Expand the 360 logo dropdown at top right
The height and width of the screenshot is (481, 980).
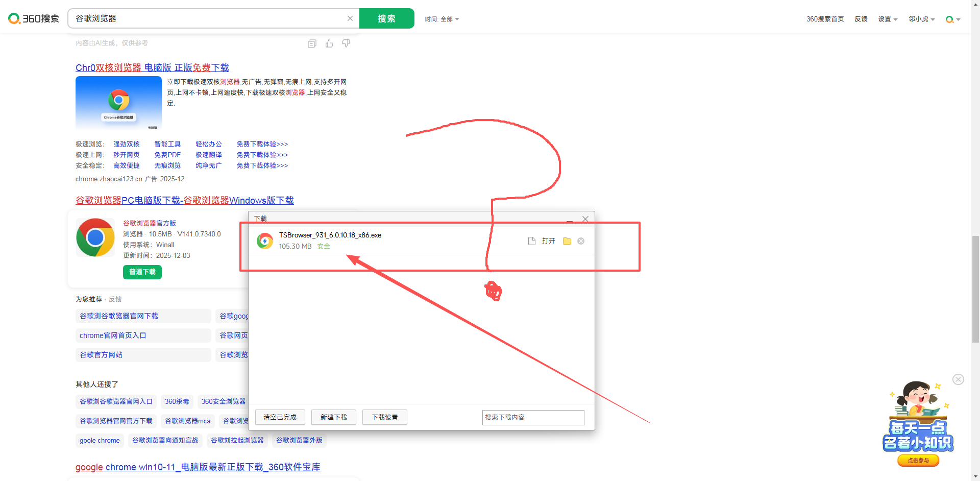tap(953, 19)
